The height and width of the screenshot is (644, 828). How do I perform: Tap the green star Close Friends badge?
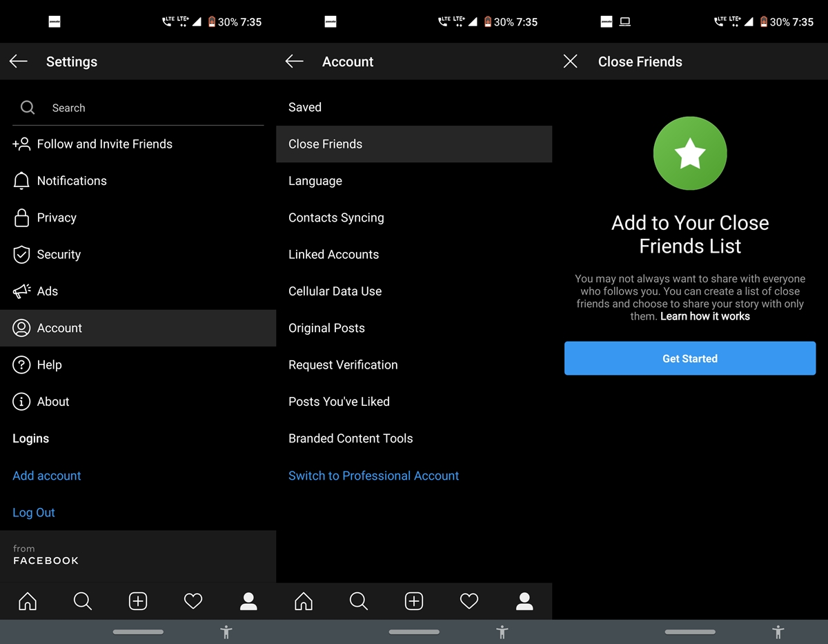click(x=690, y=154)
